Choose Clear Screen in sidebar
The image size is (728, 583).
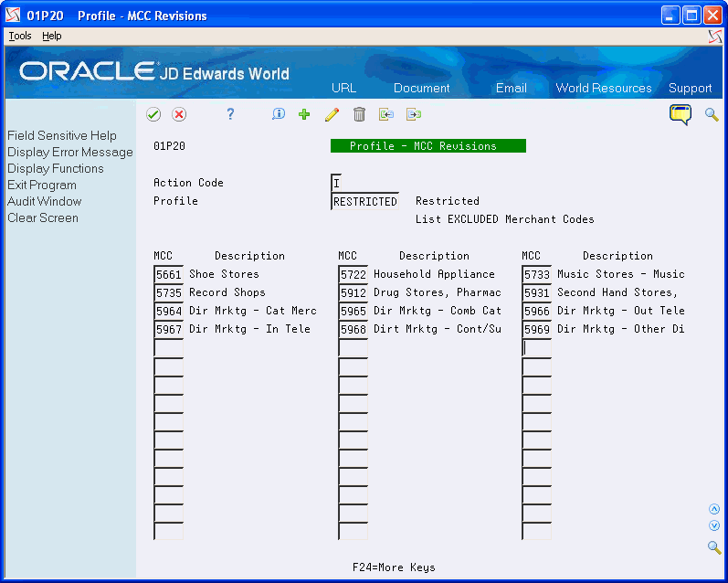pyautogui.click(x=43, y=217)
